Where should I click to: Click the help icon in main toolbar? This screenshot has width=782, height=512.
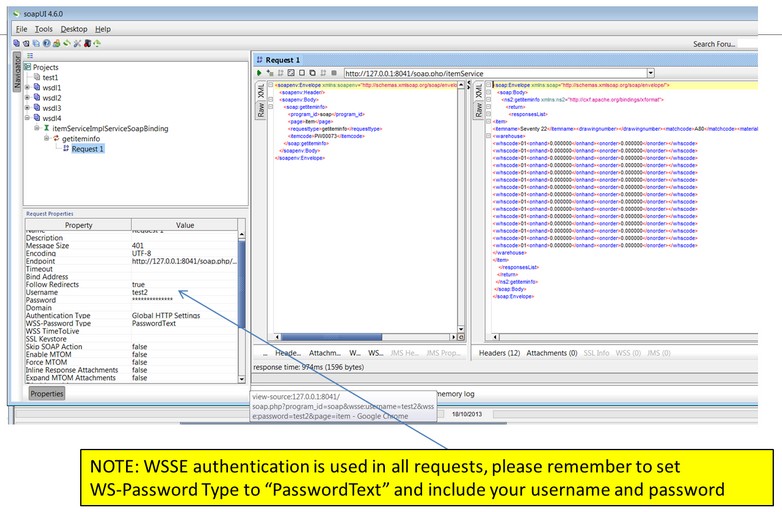47,44
